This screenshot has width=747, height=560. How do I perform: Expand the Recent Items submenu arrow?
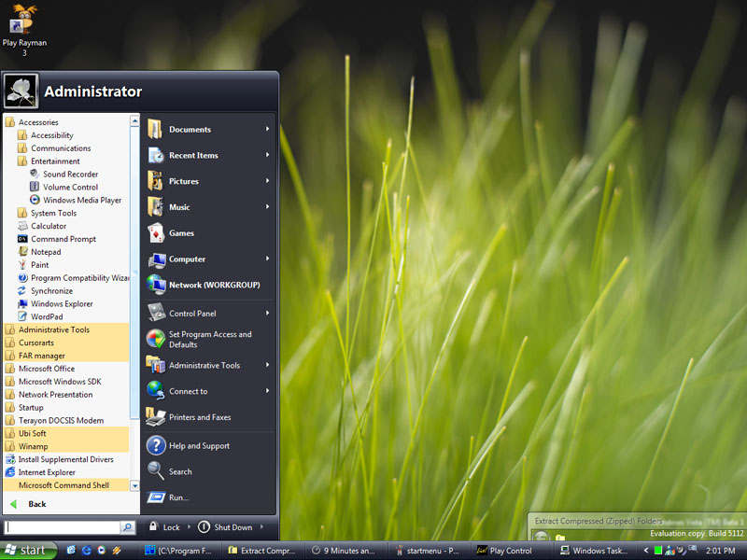pos(268,155)
